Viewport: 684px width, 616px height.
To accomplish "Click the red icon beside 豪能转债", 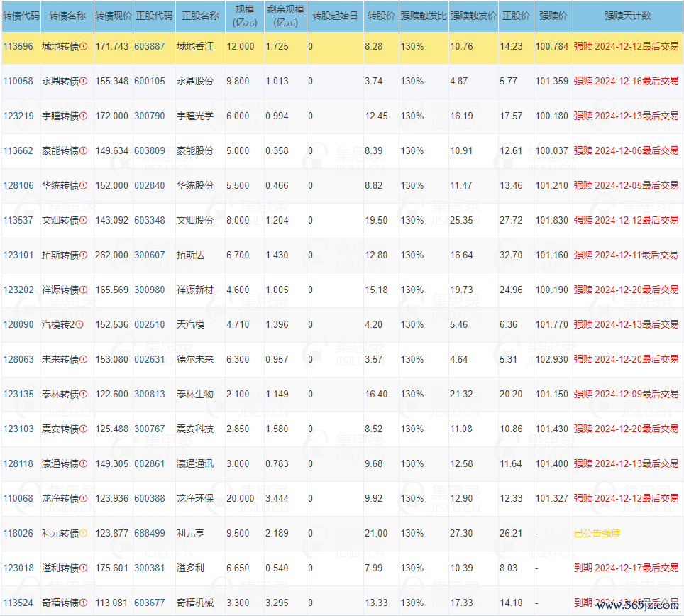I will click(83, 150).
